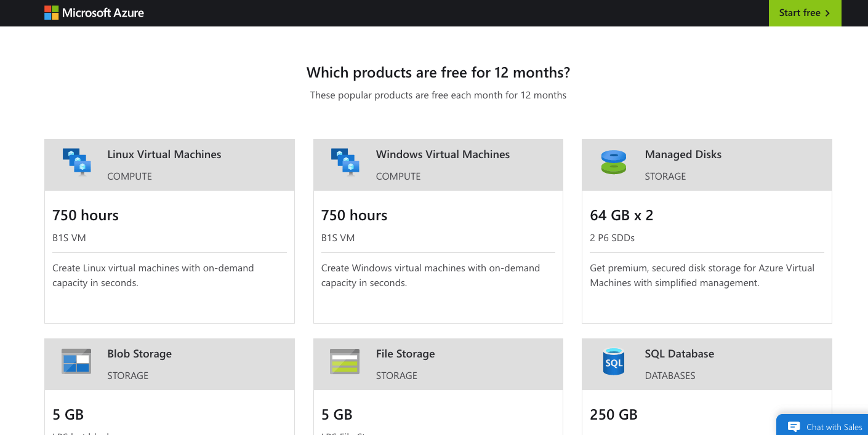Click the 'These popular products are free' subtitle
This screenshot has width=868, height=435.
click(x=438, y=95)
